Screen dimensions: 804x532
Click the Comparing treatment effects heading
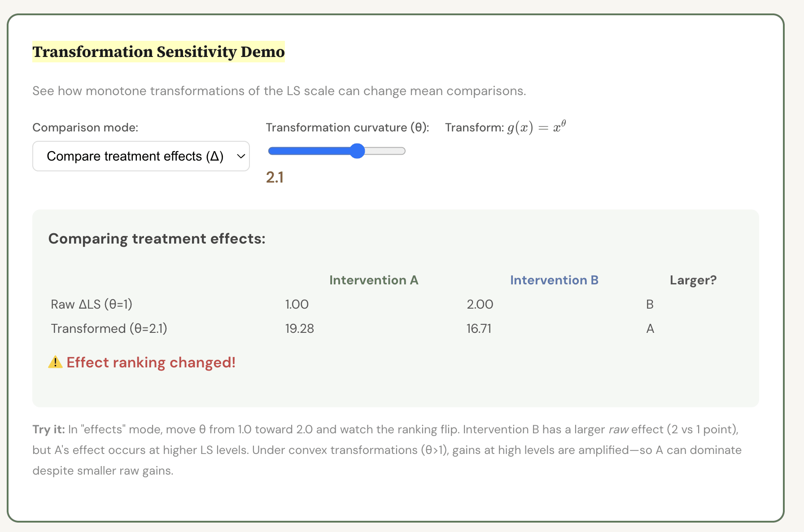coord(157,239)
